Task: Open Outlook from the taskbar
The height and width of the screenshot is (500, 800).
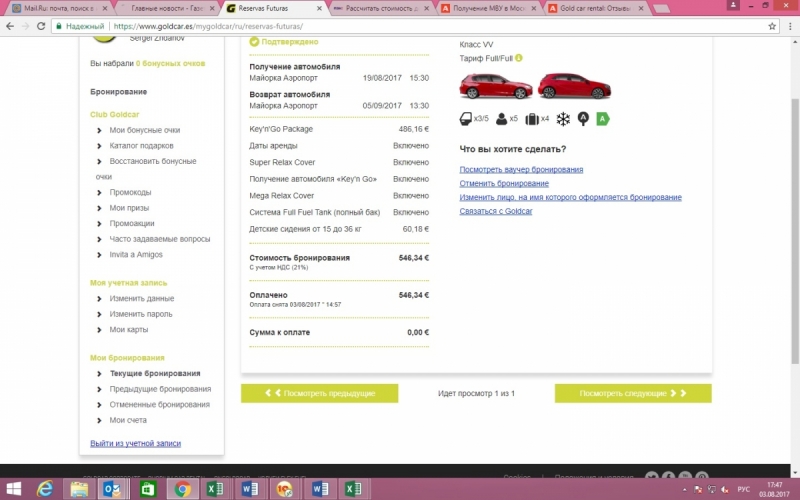Action: point(112,489)
